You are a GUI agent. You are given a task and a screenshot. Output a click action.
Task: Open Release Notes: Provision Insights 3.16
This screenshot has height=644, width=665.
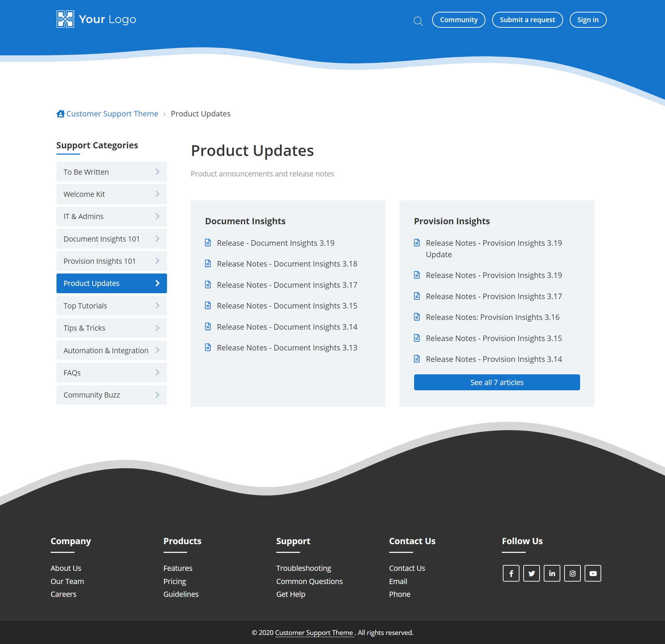coord(492,317)
